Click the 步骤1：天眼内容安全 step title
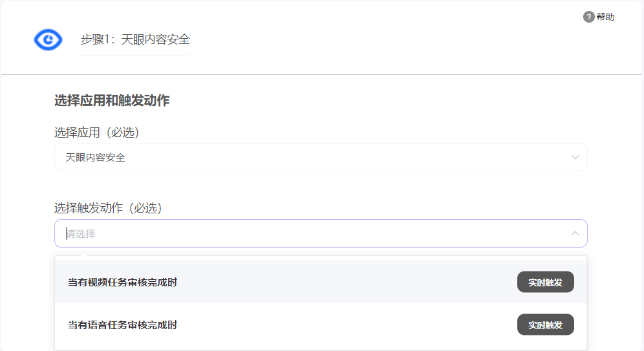This screenshot has height=351, width=644. coord(135,39)
